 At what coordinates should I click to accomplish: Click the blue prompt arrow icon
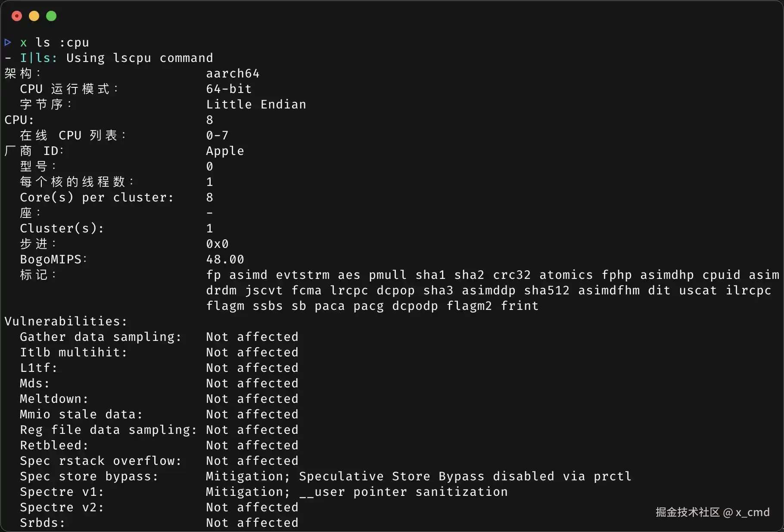tap(8, 42)
